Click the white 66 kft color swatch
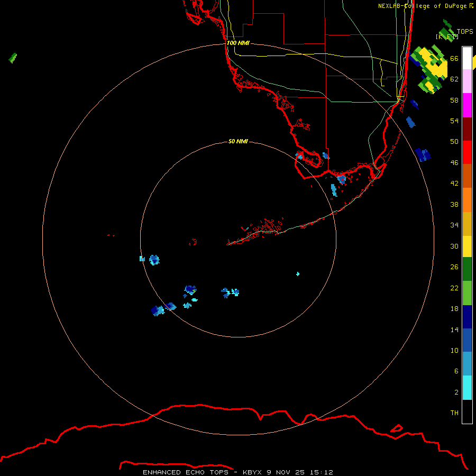 (467, 58)
